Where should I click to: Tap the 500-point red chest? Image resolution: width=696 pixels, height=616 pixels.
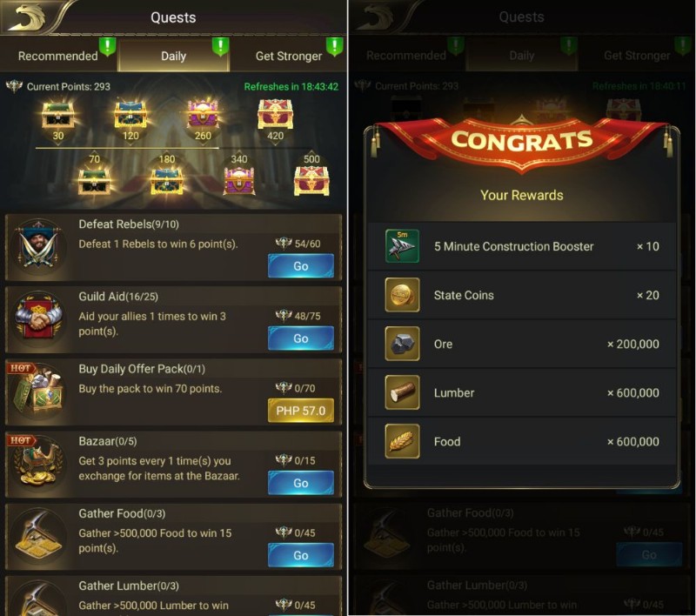point(311,181)
